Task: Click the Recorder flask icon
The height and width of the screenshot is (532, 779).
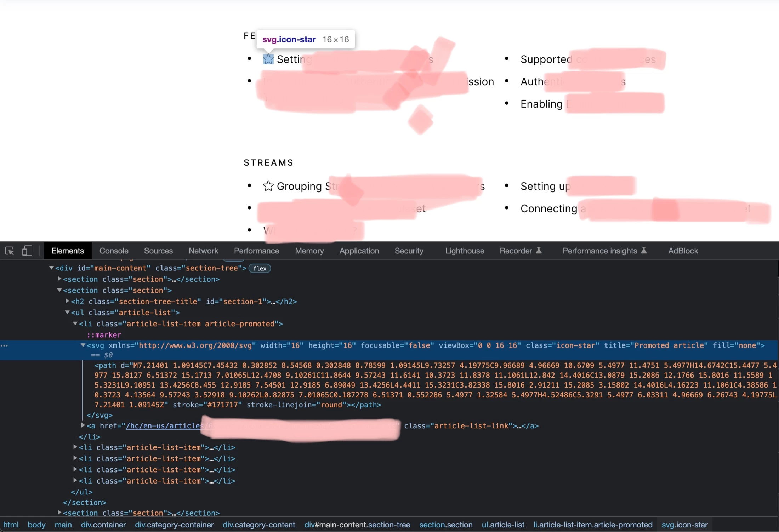Action: tap(539, 251)
